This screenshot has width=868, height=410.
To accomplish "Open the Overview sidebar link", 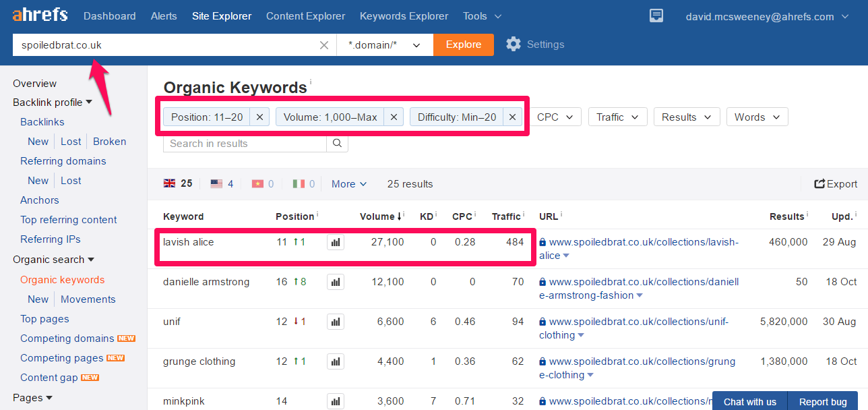I will coord(35,84).
